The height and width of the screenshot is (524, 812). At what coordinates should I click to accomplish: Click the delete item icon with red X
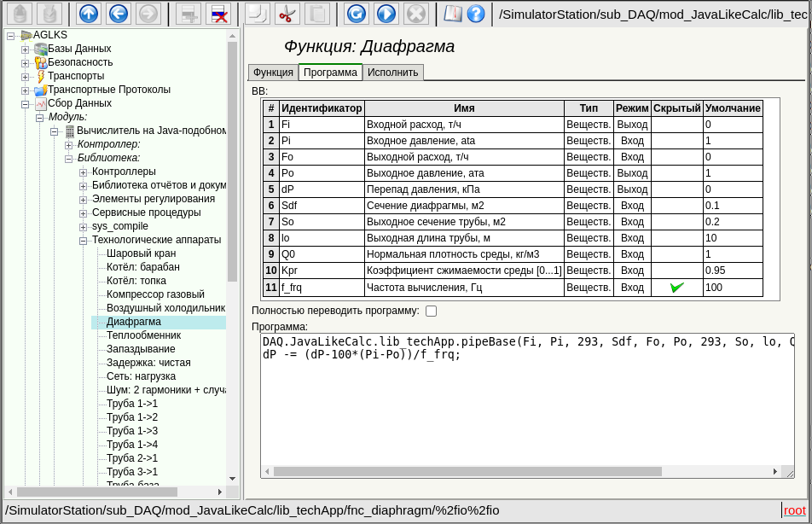coord(218,14)
